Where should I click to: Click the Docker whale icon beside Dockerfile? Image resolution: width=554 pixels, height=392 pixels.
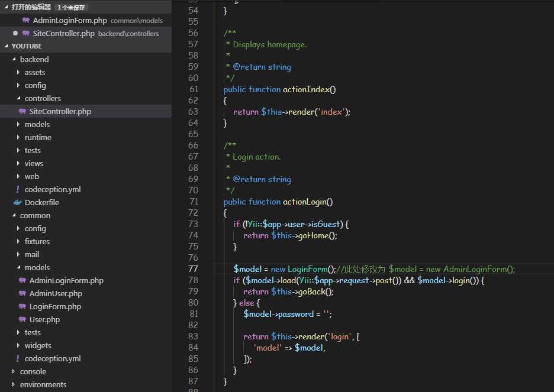(17, 203)
